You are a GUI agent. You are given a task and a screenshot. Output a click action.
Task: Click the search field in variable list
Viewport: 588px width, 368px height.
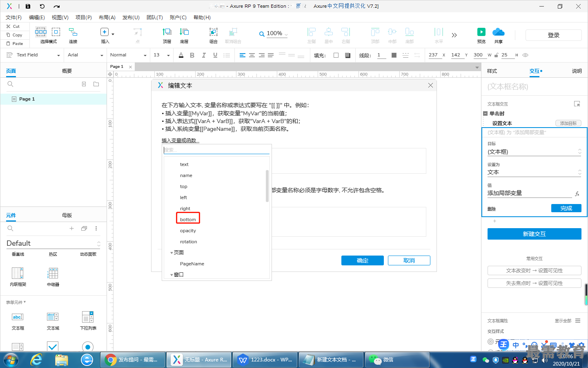coord(216,150)
